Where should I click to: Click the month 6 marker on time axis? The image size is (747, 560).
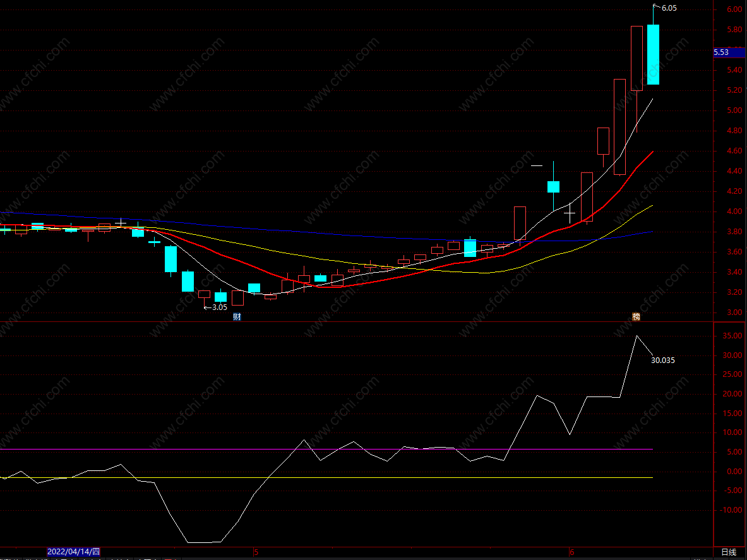coord(572,552)
